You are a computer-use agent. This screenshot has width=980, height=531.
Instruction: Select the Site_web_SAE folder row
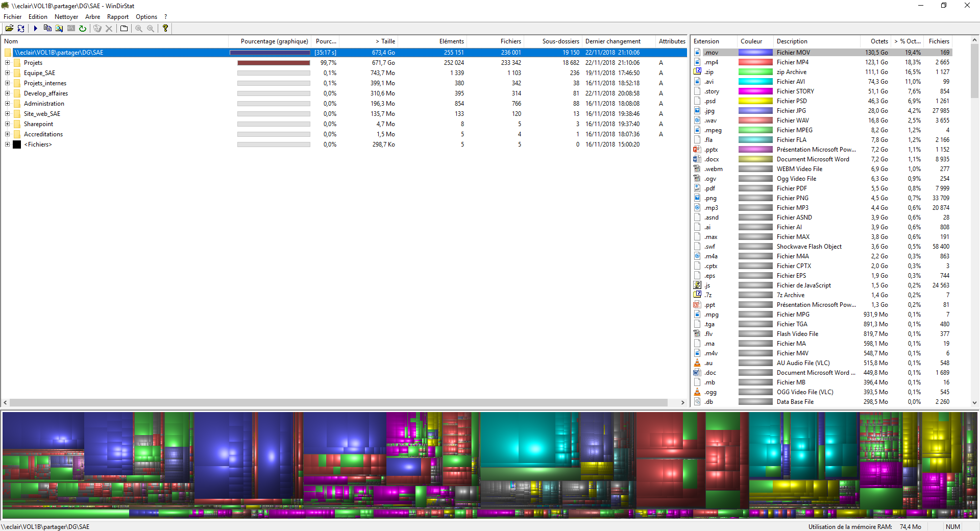click(x=42, y=114)
